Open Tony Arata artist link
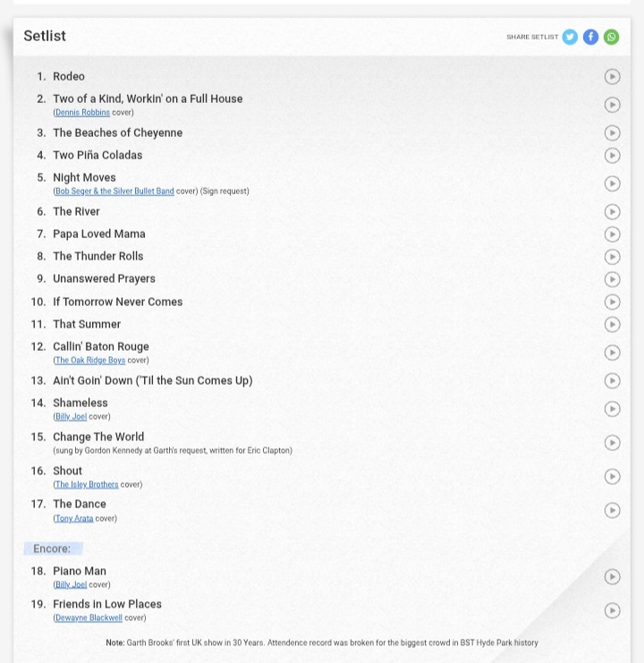Image resolution: width=644 pixels, height=663 pixels. tap(74, 518)
